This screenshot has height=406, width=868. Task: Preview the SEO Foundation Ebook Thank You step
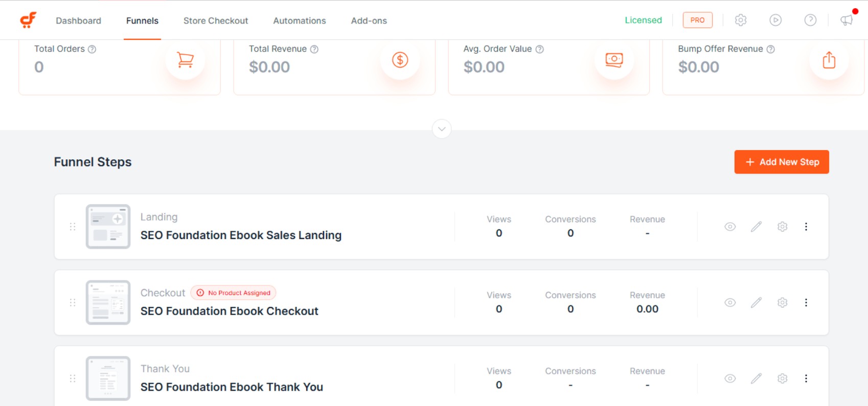coord(729,378)
